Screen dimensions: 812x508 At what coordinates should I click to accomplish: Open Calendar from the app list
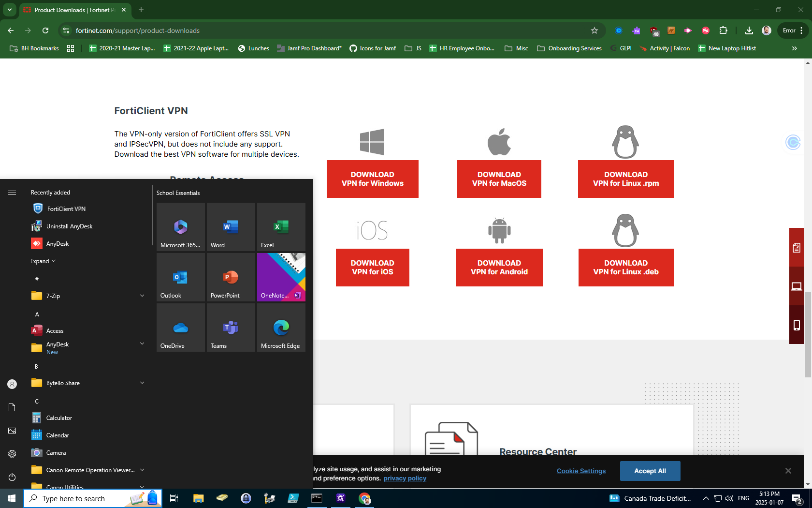click(x=50, y=435)
